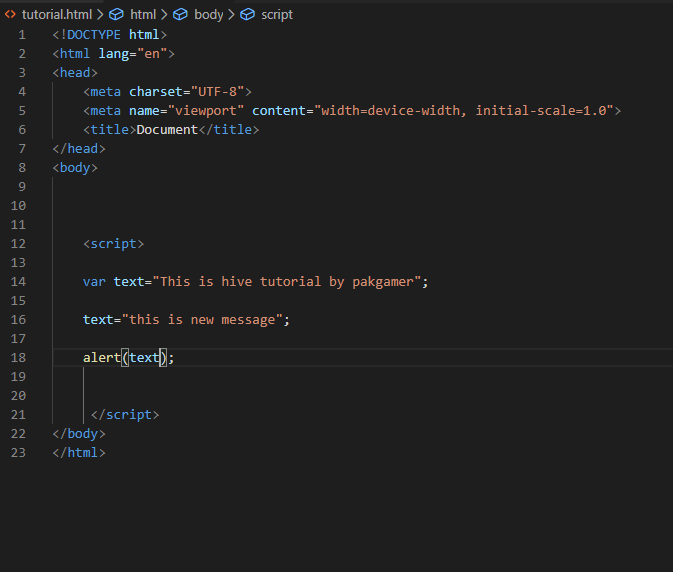This screenshot has height=572, width=673.
Task: Click the orange HTML file icon in breadcrumb
Action: click(x=10, y=15)
